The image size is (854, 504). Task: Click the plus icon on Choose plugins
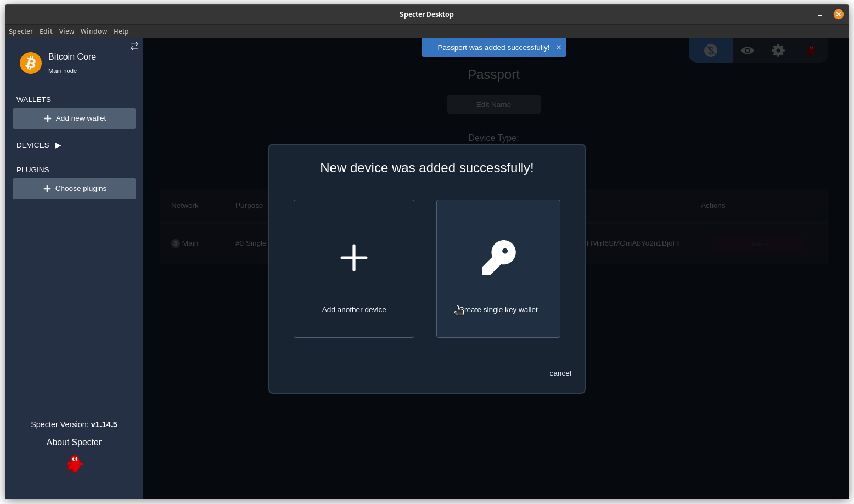coord(47,188)
